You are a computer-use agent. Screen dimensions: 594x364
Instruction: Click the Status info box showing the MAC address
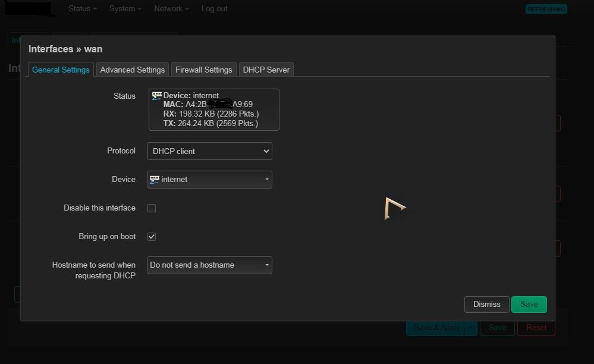213,109
